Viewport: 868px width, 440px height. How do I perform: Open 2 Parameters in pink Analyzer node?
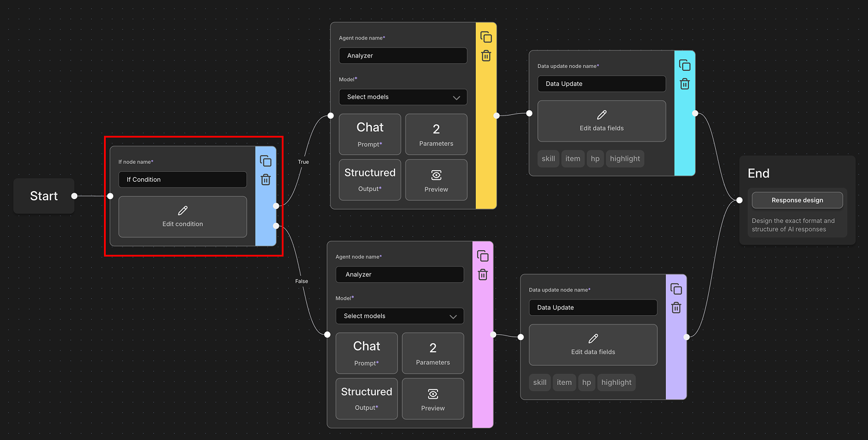click(433, 353)
